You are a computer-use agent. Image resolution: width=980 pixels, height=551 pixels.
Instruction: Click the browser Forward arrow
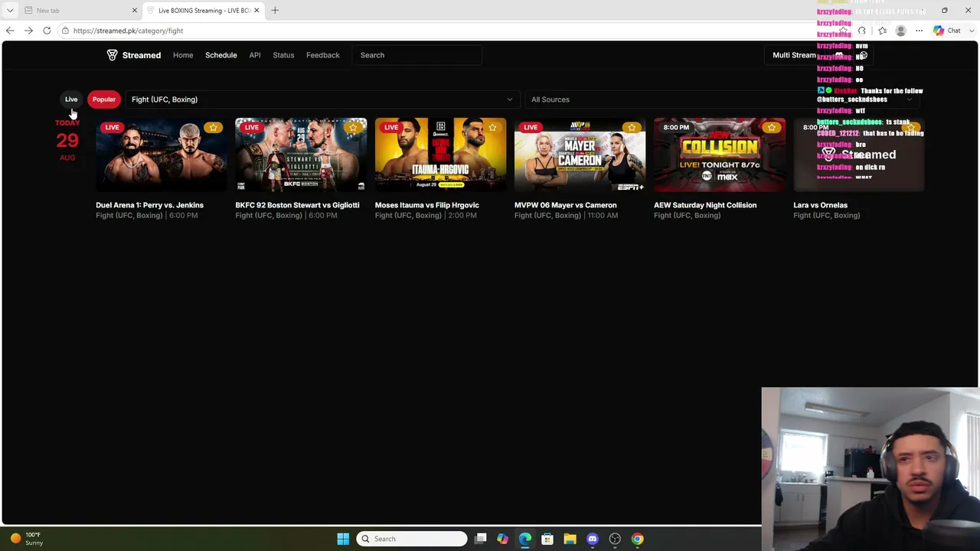(x=28, y=31)
